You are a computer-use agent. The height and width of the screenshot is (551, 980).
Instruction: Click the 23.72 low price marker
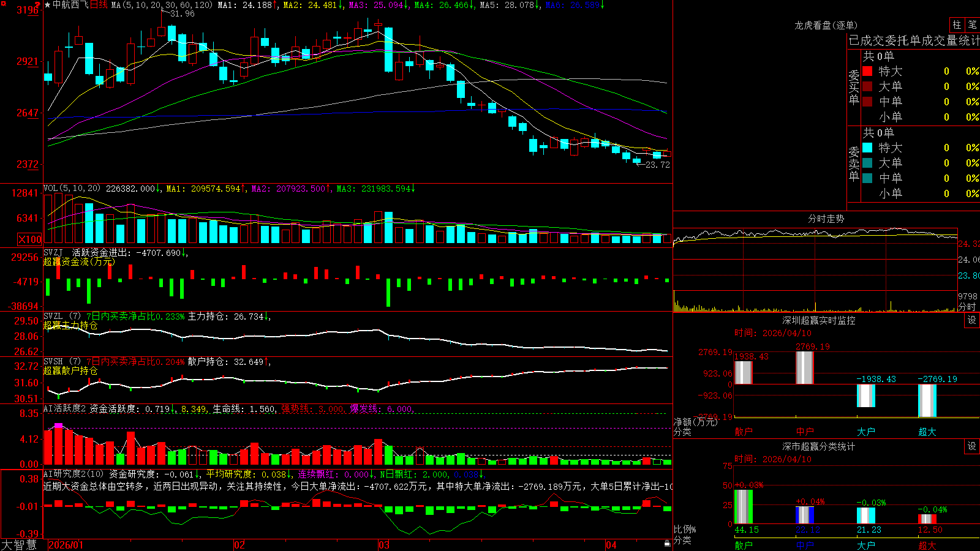(x=658, y=165)
